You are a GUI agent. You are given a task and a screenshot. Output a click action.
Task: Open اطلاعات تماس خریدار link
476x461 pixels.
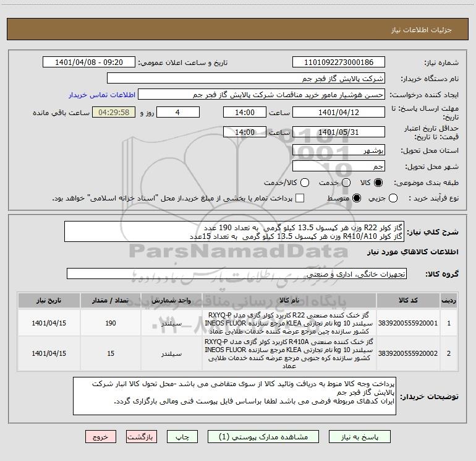point(102,95)
